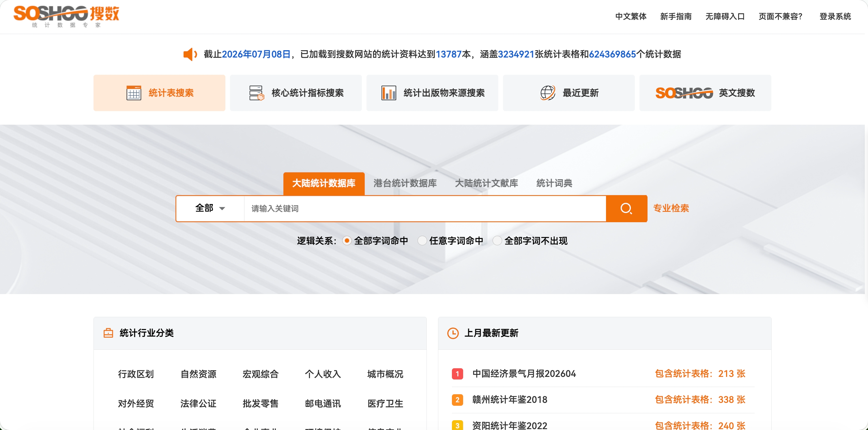The width and height of the screenshot is (868, 430).
Task: Click the 请输入关键词 search field
Action: [x=425, y=209]
